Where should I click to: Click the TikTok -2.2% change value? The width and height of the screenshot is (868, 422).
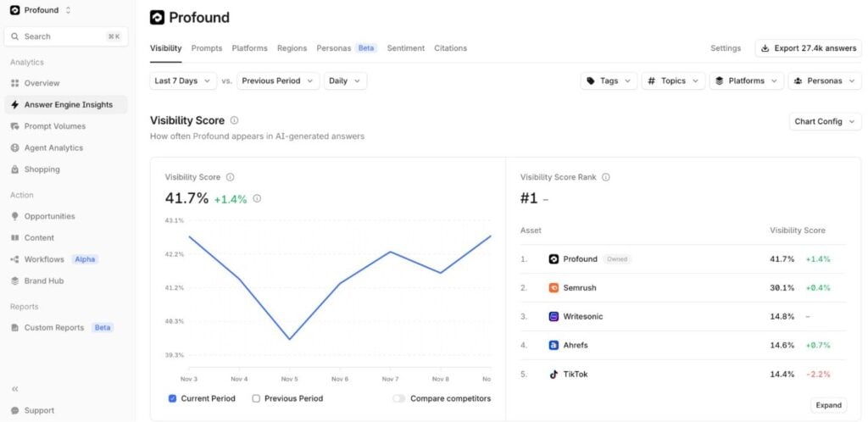[818, 374]
